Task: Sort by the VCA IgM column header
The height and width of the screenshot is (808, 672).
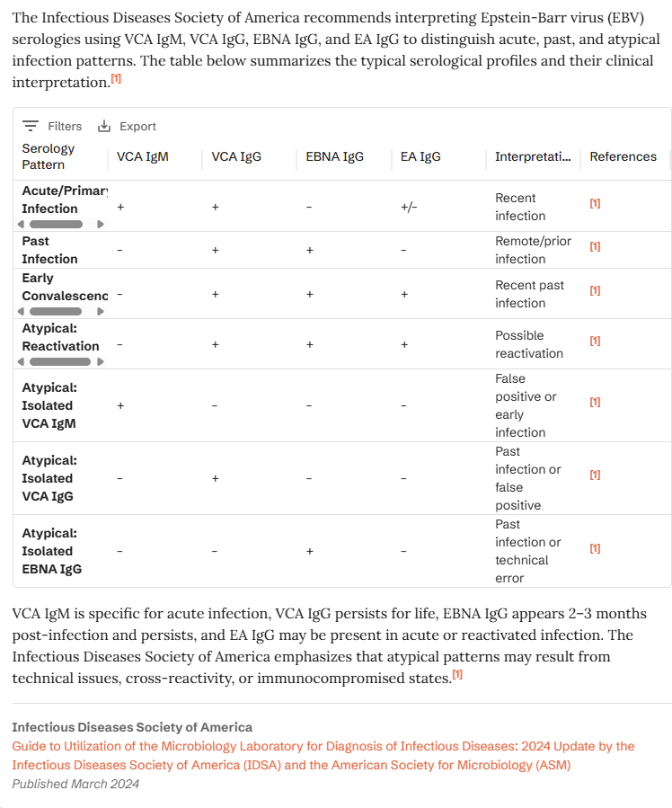Action: (143, 156)
